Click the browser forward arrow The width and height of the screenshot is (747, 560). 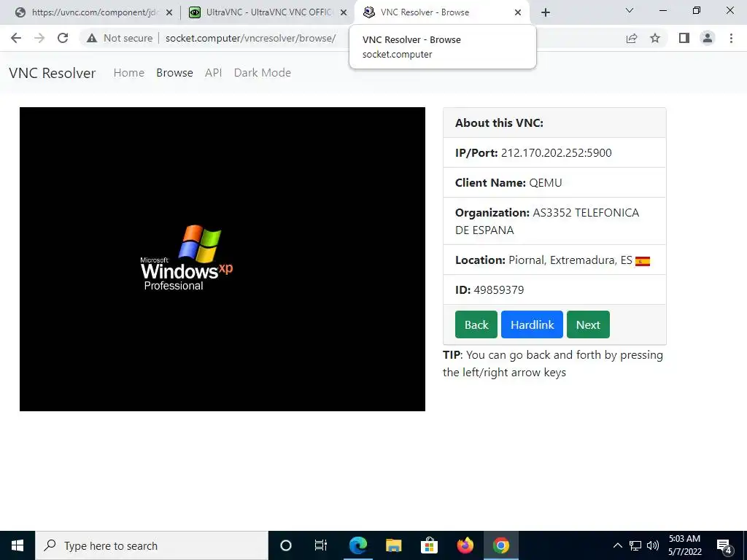coord(39,38)
